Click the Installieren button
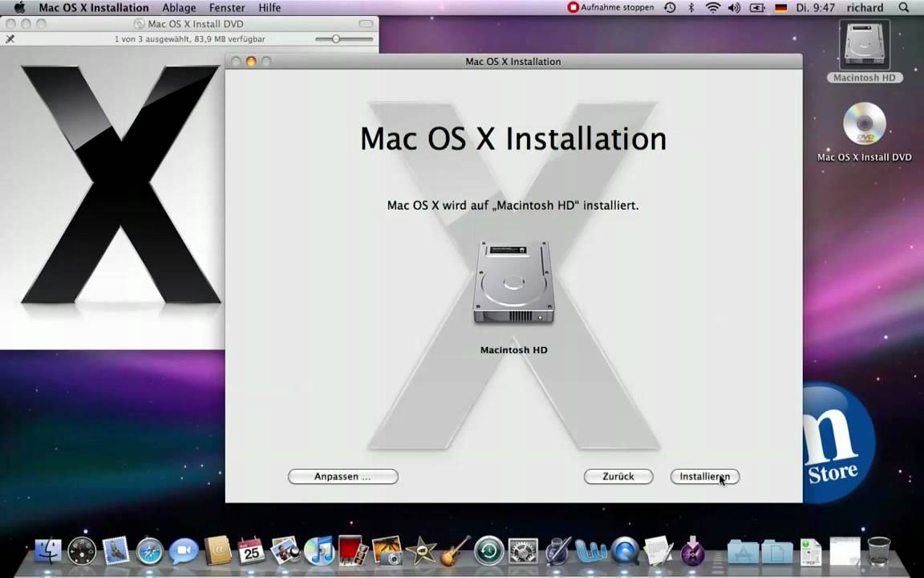 coord(705,477)
